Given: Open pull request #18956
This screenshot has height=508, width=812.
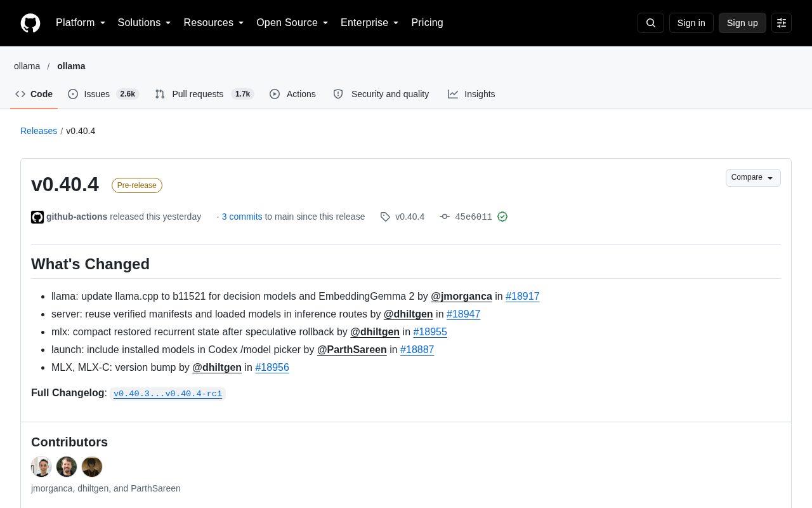Looking at the screenshot, I should click(x=272, y=368).
